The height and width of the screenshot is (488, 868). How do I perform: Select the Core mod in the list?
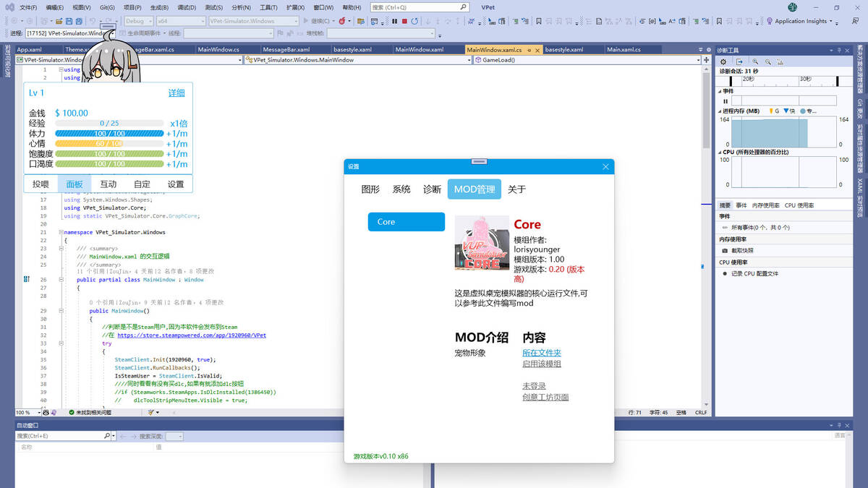(x=406, y=222)
